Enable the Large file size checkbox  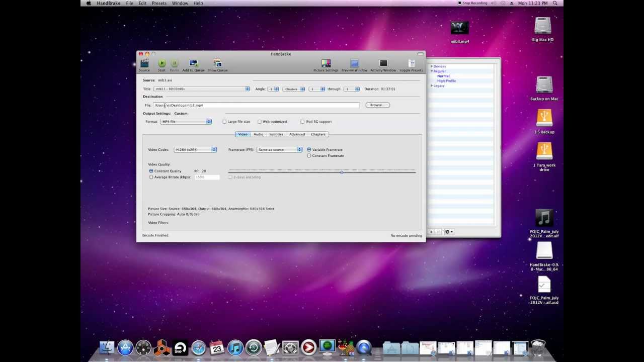pos(224,122)
